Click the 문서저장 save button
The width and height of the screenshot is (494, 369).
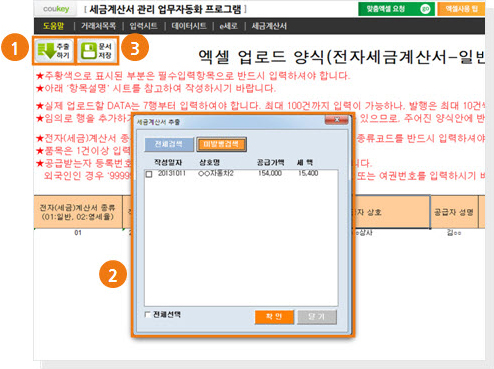[98, 51]
